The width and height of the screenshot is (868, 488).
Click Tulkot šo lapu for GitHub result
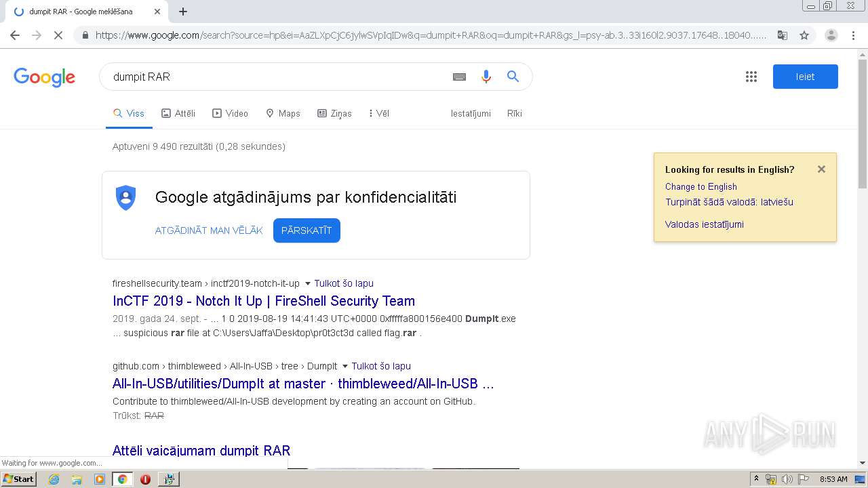tap(381, 366)
